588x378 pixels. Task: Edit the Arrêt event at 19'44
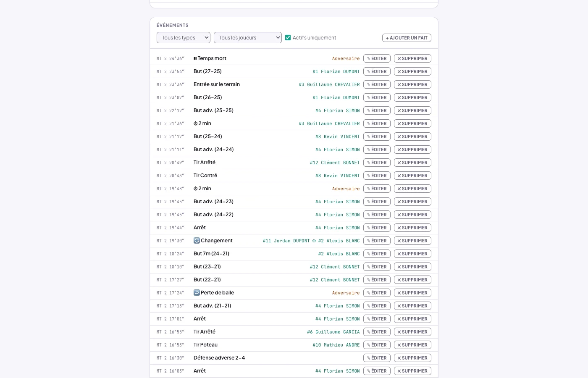tap(377, 228)
